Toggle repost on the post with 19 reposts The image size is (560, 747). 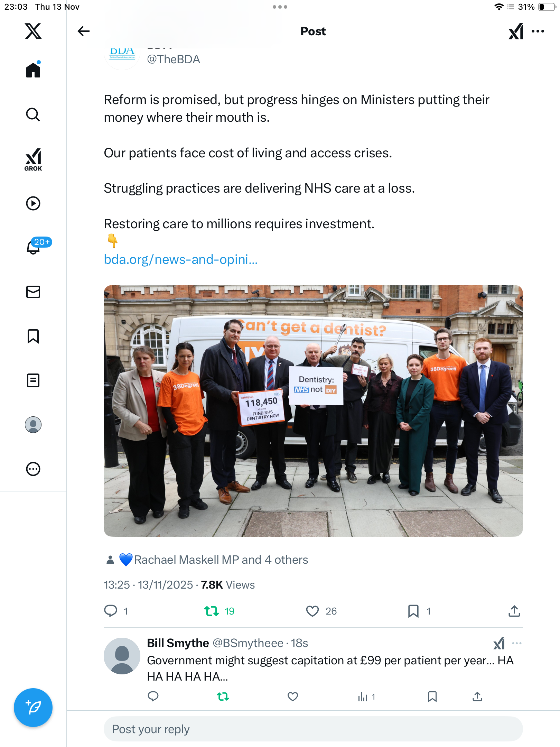click(x=212, y=611)
